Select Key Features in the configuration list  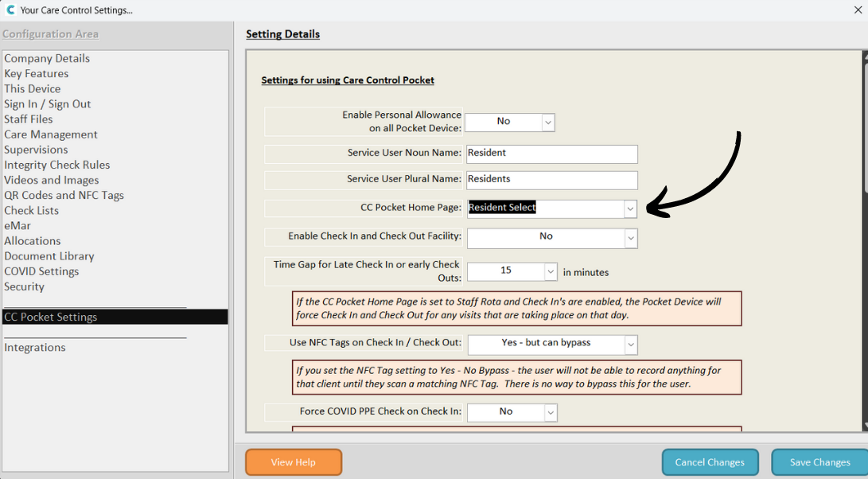37,73
